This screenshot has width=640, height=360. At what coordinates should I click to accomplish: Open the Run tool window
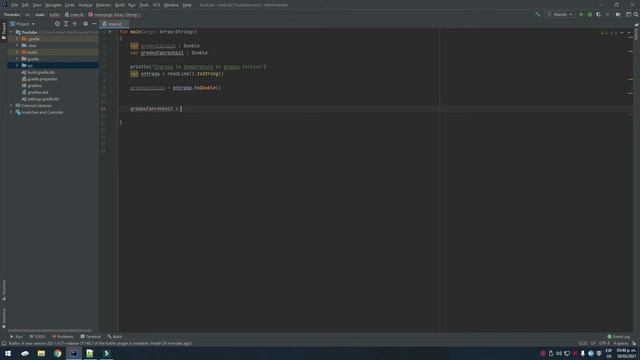[16, 337]
